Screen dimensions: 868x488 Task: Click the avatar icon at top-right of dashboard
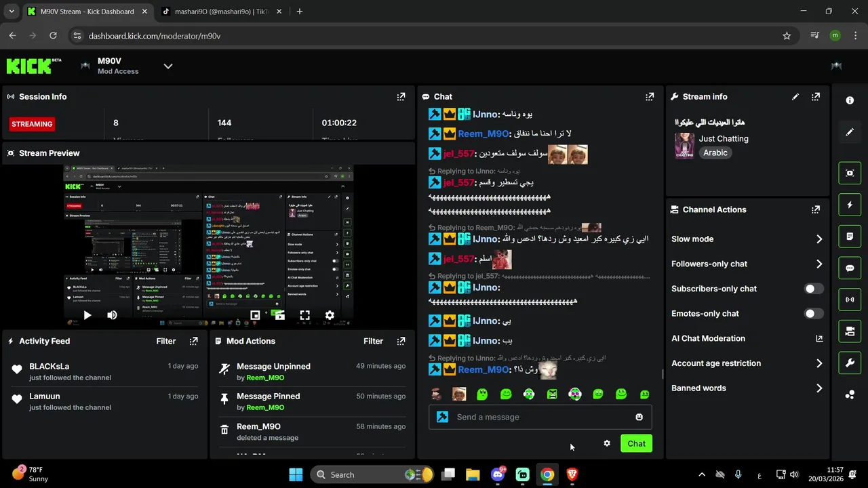[836, 66]
